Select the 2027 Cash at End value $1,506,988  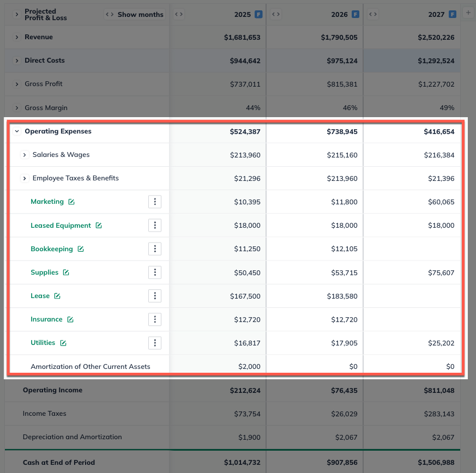point(436,463)
